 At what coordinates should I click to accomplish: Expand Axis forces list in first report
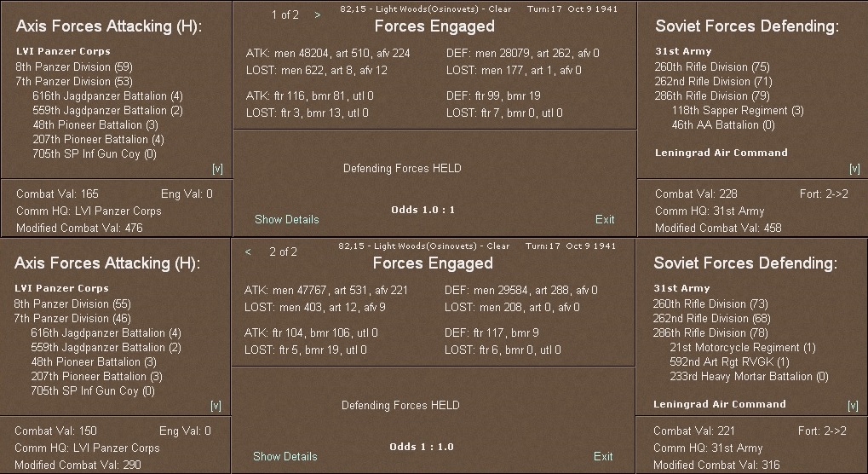pos(217,169)
